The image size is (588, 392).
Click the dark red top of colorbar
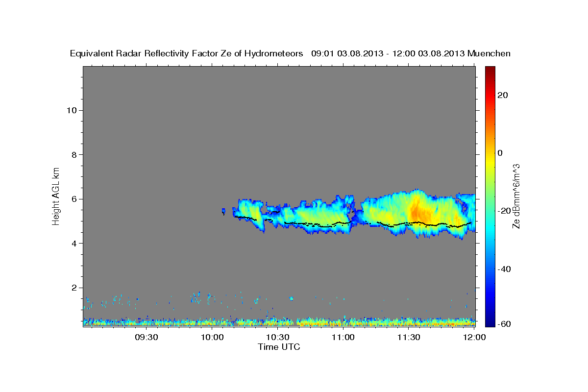[x=490, y=70]
